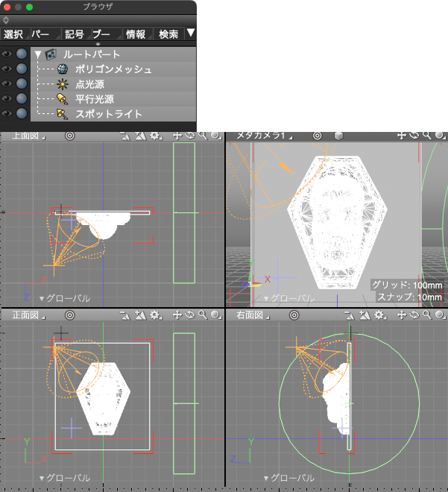448x492 pixels.
Task: Toggle the render sphere for the point light (点光源)
Action: pyautogui.click(x=22, y=84)
